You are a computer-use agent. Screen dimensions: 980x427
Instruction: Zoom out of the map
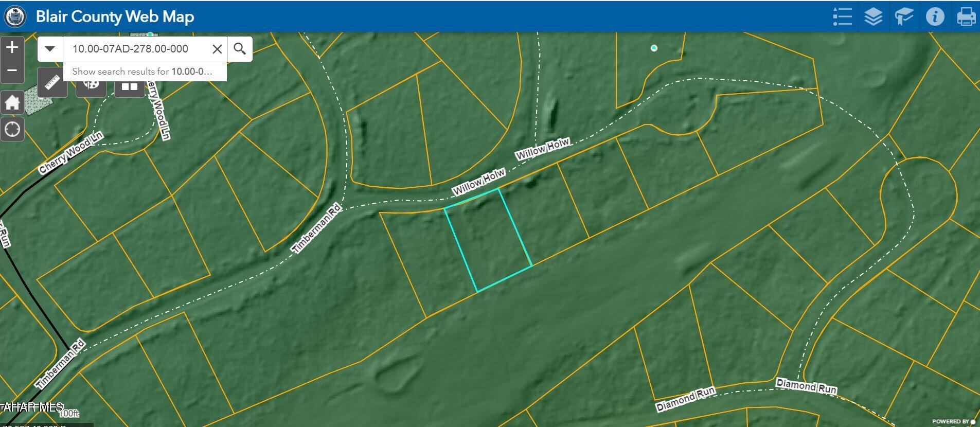coord(12,71)
